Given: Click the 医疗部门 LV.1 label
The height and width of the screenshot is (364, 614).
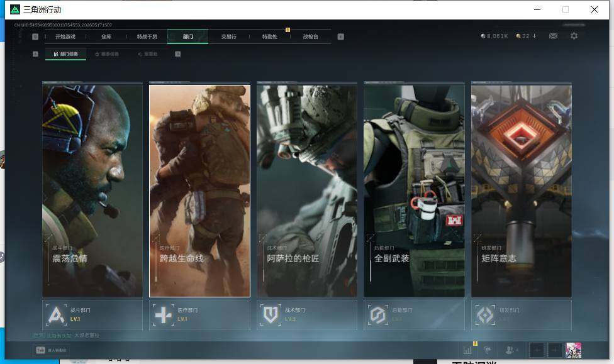Looking at the screenshot, I should coord(182,319).
